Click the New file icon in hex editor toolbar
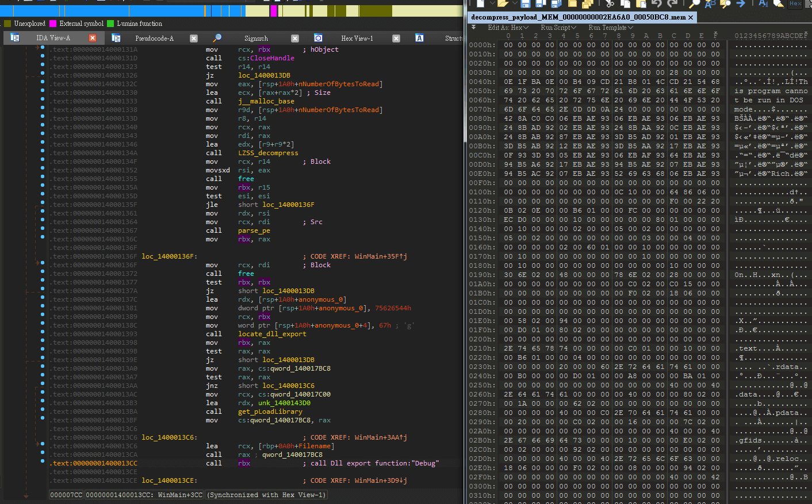 480,3
